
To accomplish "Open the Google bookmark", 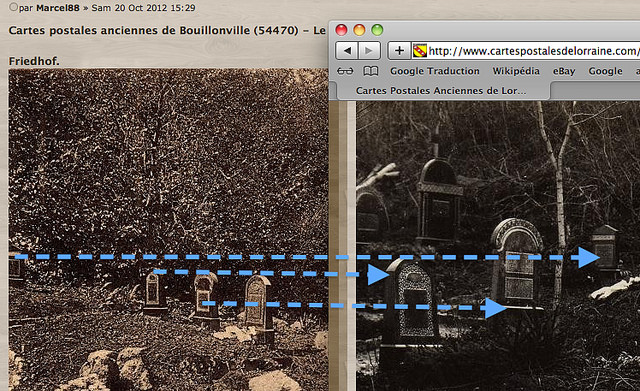I will pos(605,71).
